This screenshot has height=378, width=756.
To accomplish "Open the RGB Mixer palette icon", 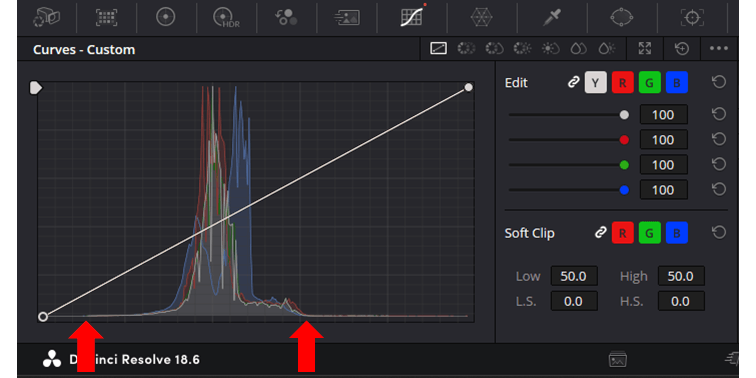I will [286, 17].
